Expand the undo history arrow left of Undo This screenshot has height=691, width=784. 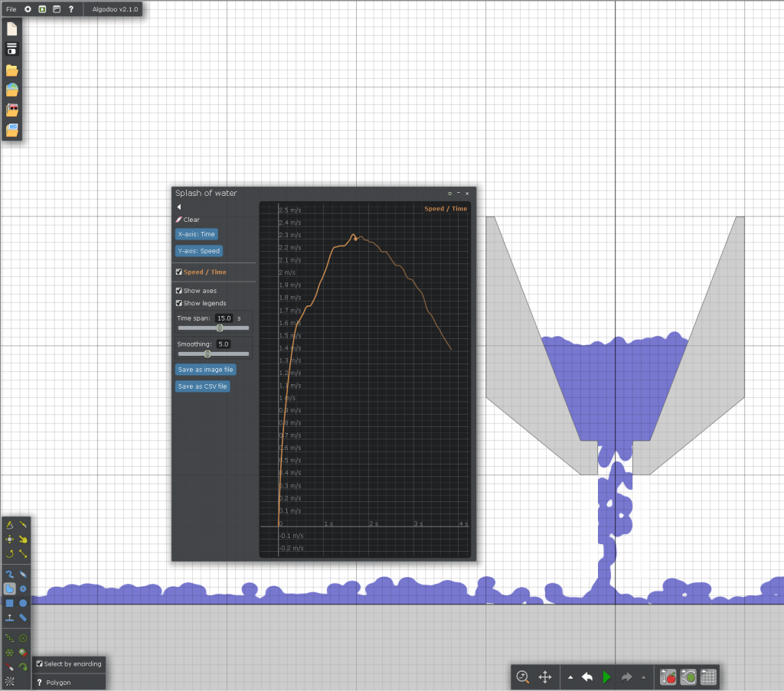tap(570, 677)
